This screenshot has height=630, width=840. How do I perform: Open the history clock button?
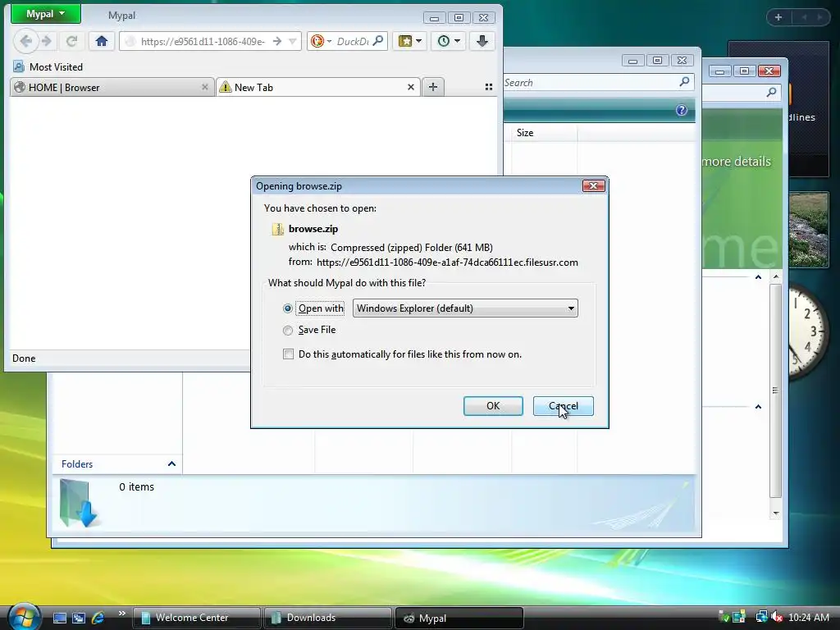449,41
